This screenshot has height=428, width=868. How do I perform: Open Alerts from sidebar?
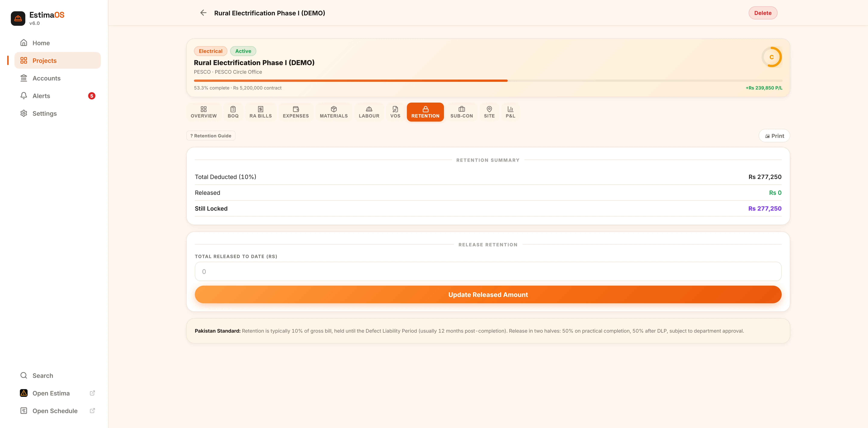(57, 96)
